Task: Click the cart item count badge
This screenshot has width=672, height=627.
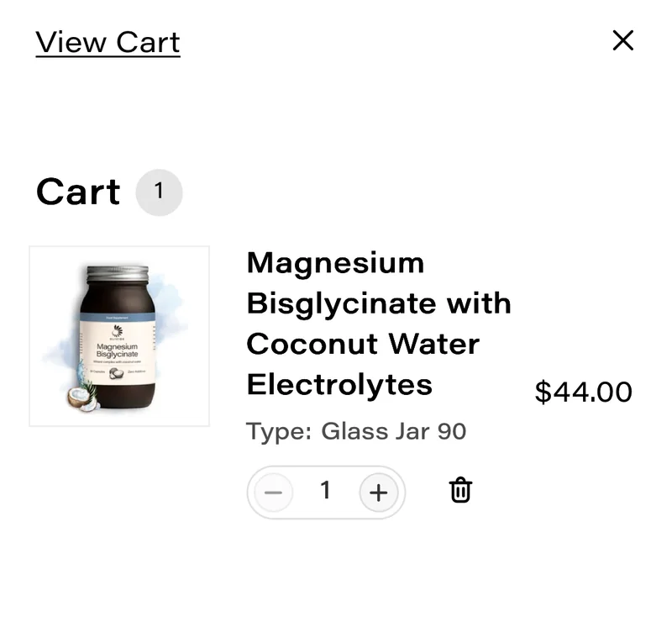Action: (159, 192)
